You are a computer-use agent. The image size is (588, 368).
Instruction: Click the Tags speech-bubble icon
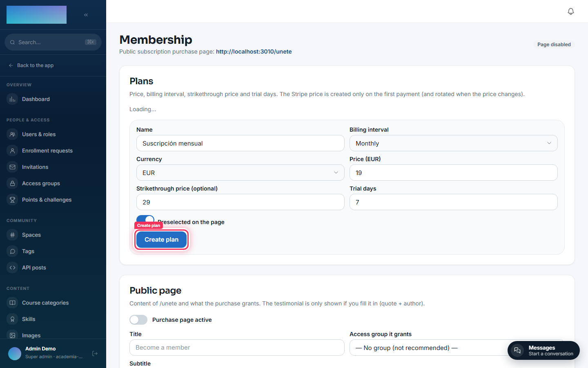click(12, 251)
